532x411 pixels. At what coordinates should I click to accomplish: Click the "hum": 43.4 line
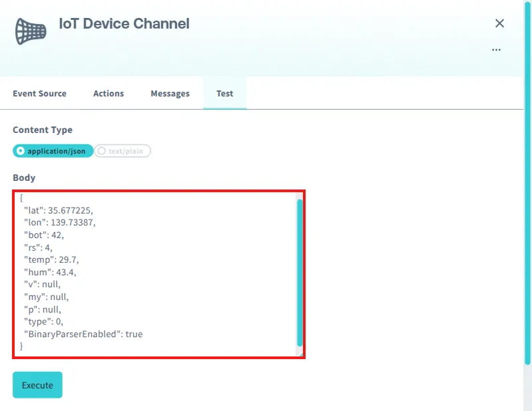[50, 273]
